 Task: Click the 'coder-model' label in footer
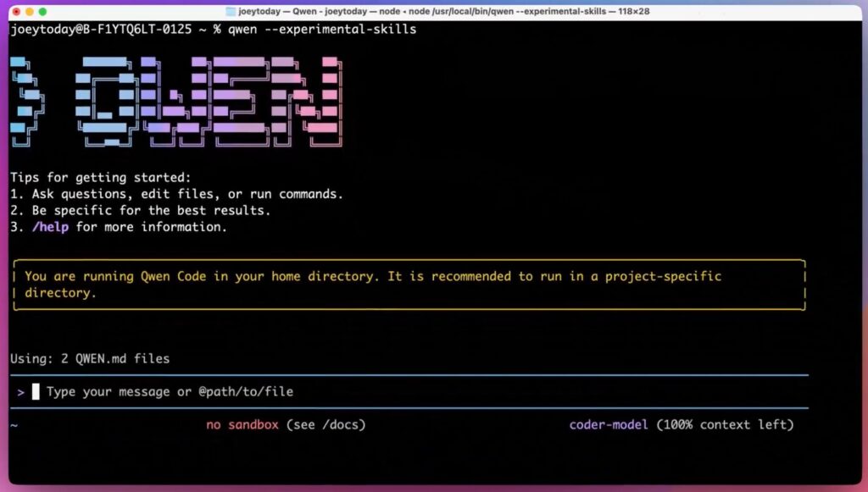tap(609, 425)
